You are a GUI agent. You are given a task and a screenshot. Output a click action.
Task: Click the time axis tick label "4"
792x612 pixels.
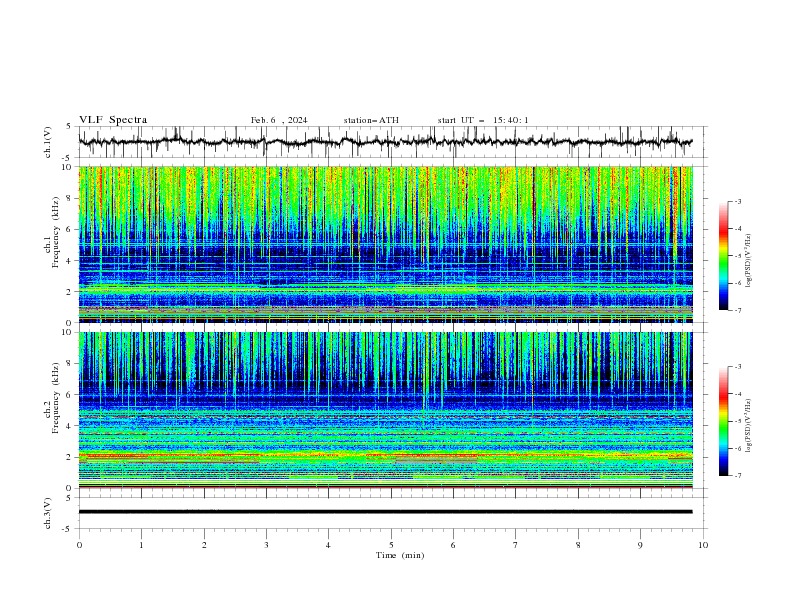tap(328, 545)
